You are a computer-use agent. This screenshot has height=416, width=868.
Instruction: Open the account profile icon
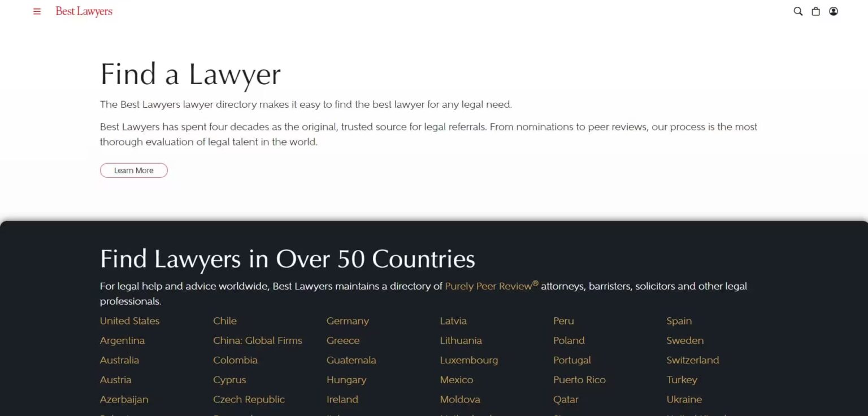click(834, 11)
